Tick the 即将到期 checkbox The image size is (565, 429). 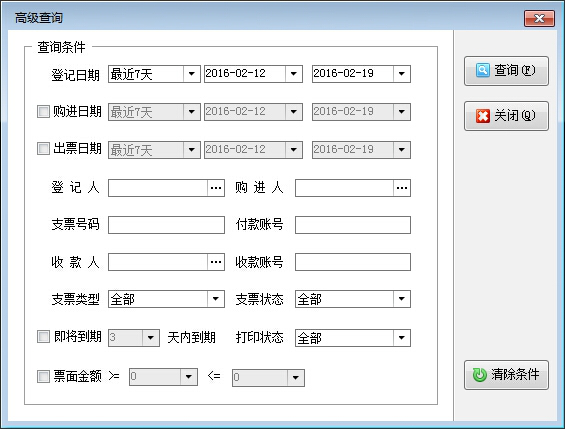[x=43, y=337]
